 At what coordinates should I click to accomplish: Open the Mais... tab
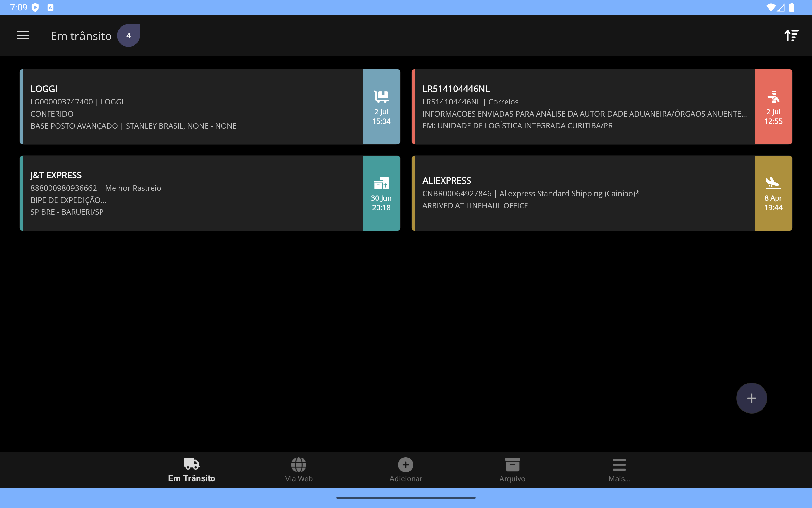point(619,470)
